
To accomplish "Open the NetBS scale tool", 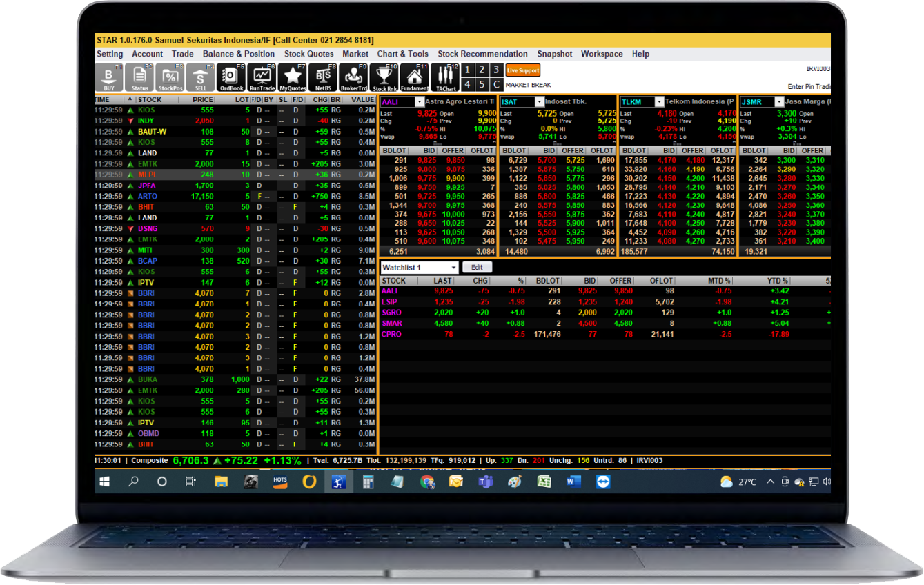I will [x=323, y=78].
